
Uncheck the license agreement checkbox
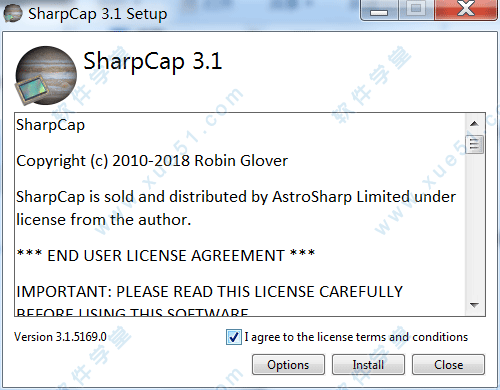click(x=234, y=337)
